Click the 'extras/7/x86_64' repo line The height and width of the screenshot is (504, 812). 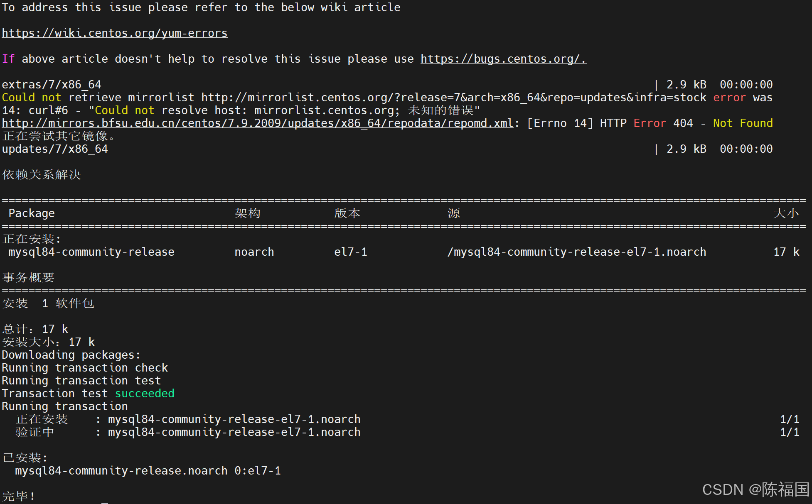pos(52,85)
